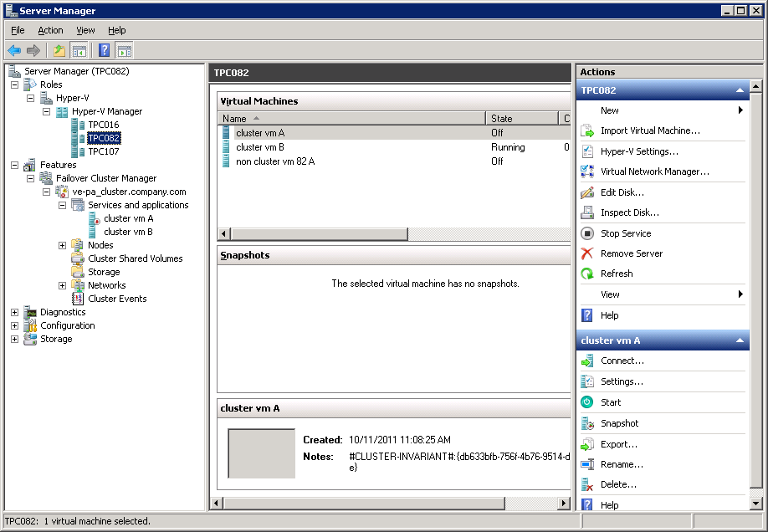Click the Back arrow toolbar icon
Screen dimensions: 768x532
tap(15, 50)
